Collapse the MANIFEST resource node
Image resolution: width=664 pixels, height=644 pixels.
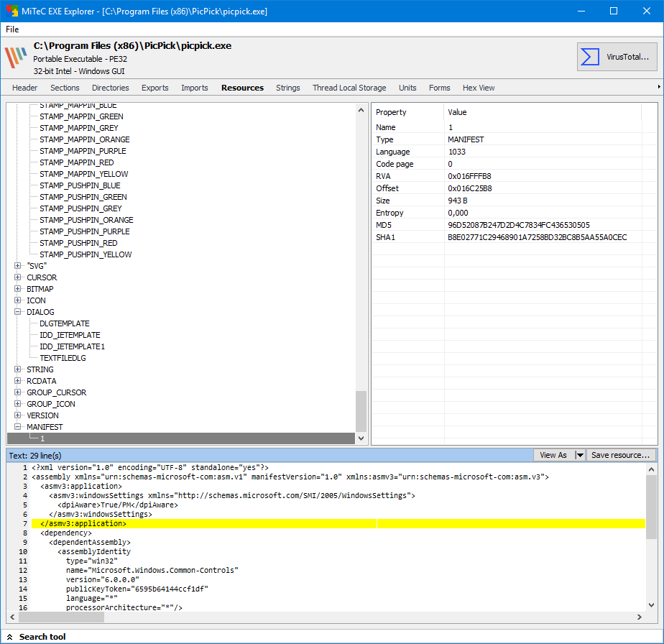18,426
